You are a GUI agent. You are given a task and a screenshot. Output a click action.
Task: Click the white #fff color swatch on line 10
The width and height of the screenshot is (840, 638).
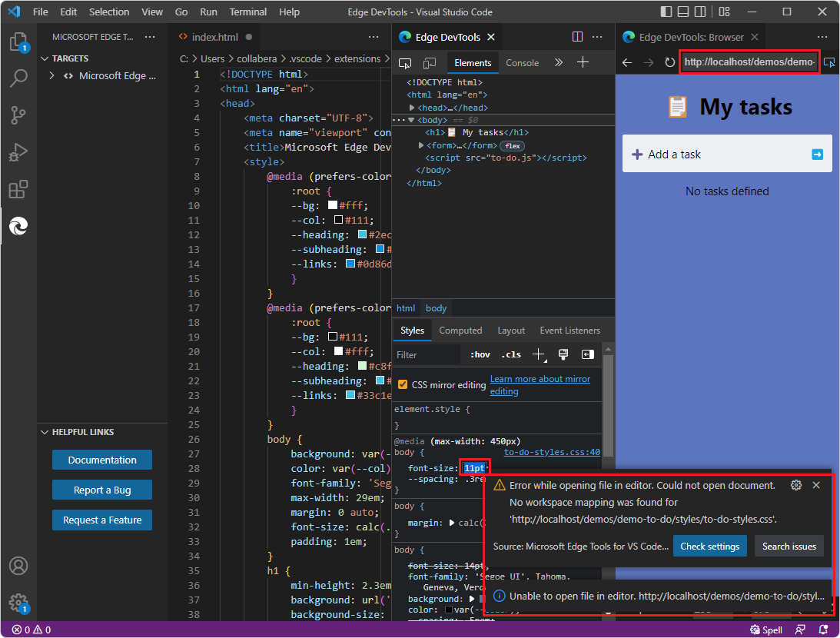pos(334,205)
